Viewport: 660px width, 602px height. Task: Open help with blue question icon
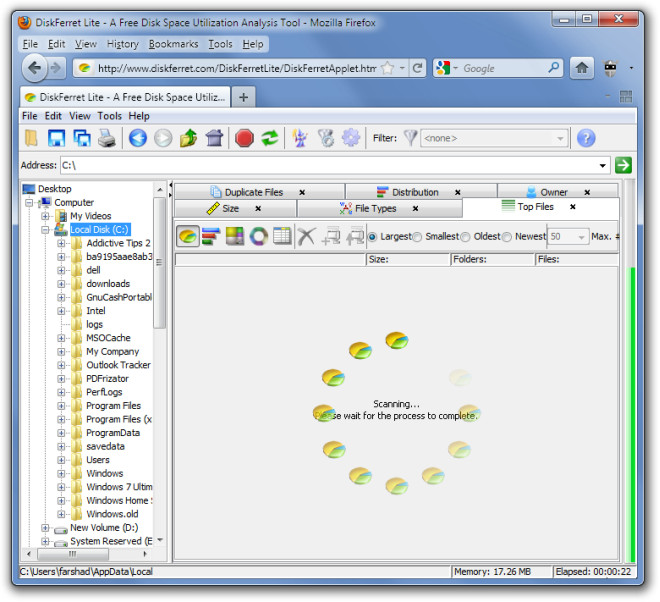coord(586,138)
